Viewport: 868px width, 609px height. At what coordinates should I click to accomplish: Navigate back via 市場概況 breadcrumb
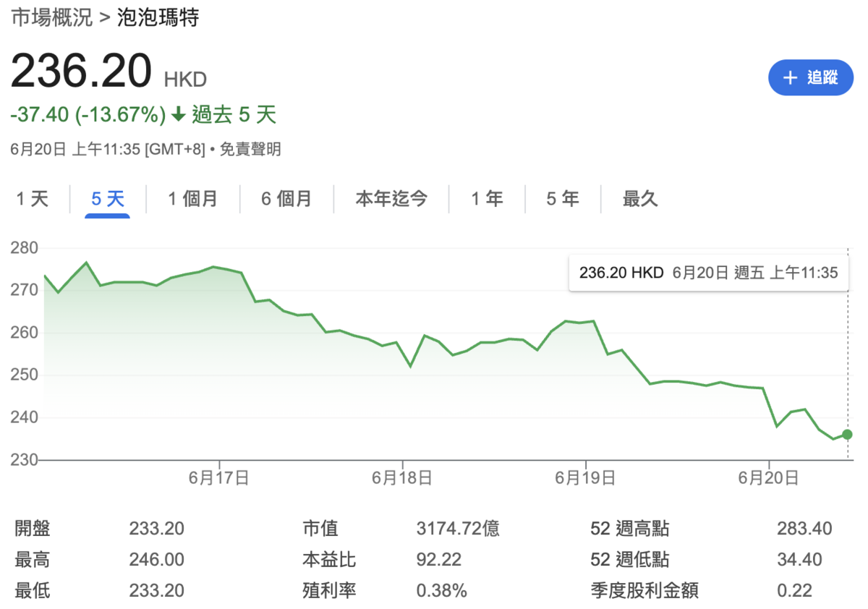click(x=51, y=18)
